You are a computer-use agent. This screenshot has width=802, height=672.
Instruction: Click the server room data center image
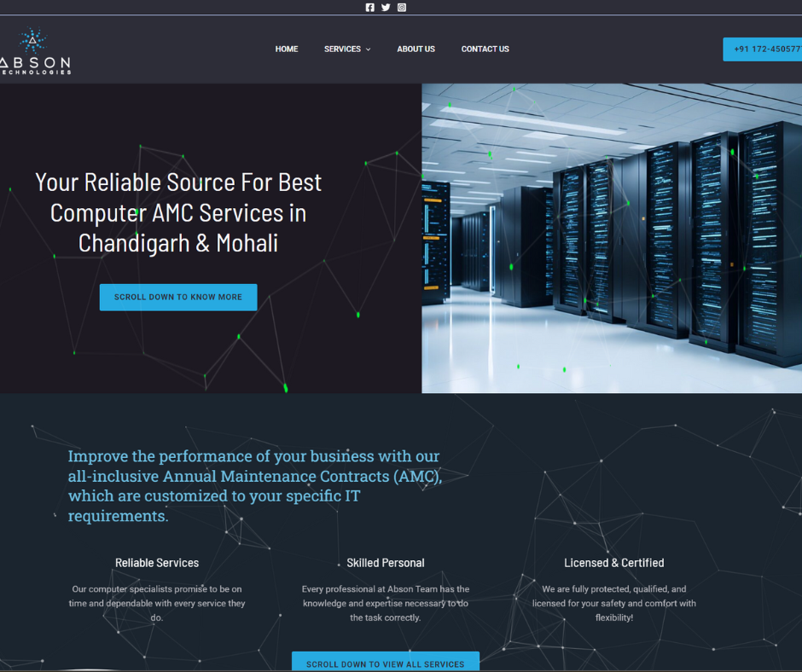pos(611,238)
